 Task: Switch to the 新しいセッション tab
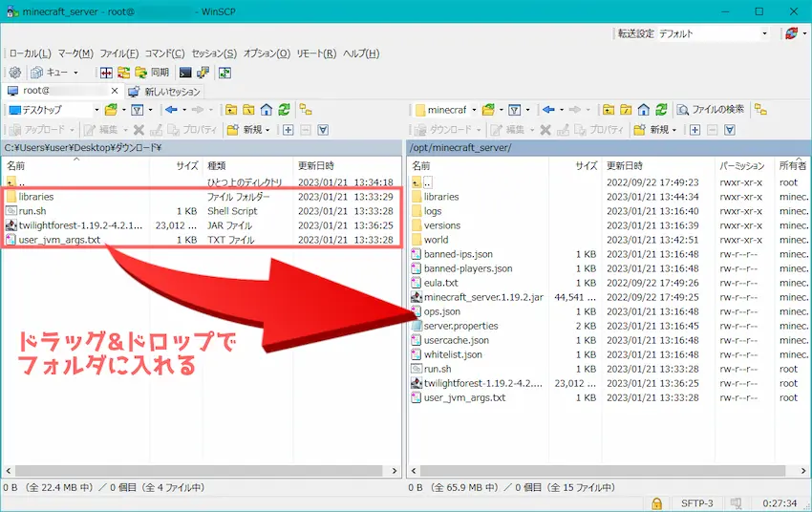(x=164, y=92)
